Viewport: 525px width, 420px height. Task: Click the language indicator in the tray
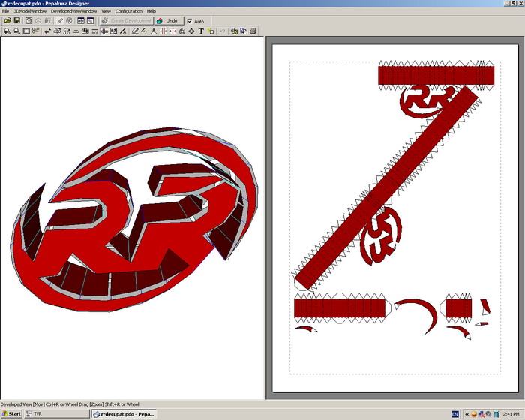click(455, 414)
